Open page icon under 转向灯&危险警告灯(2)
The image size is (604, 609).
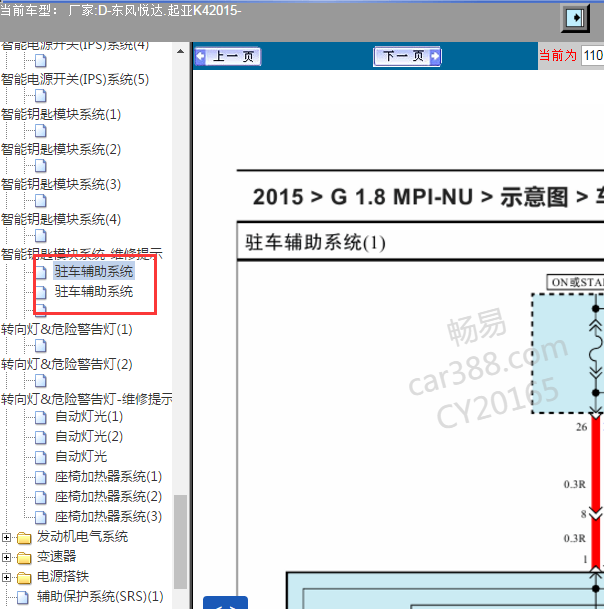[41, 381]
